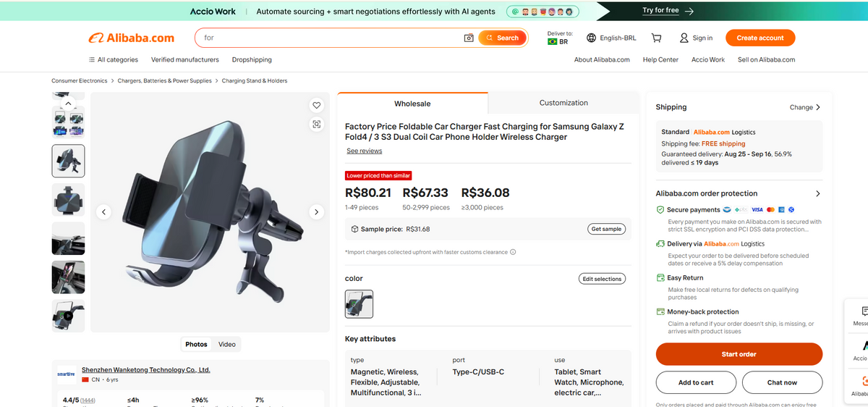Viewport: 868px width, 407px height.
Task: Click Change shipping option
Action: [x=805, y=107]
